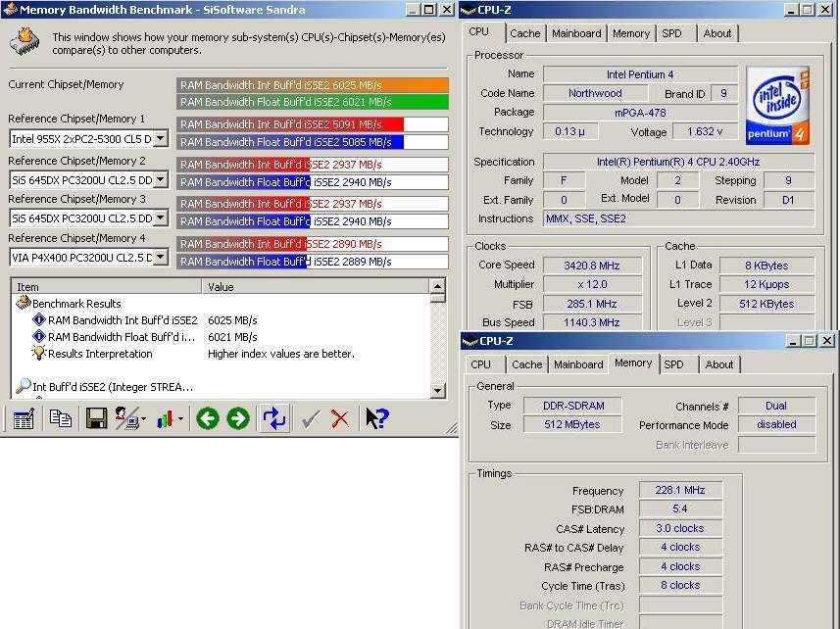
Task: Click the green forward arrow button
Action: tap(238, 418)
